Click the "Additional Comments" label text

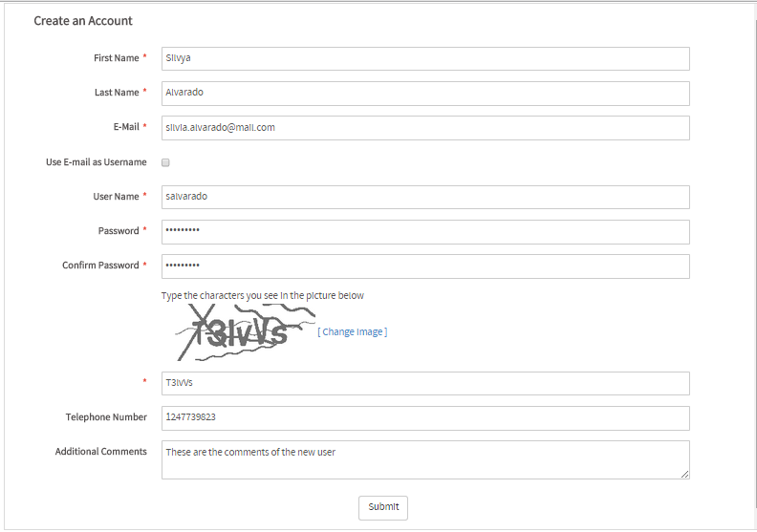[x=101, y=452]
